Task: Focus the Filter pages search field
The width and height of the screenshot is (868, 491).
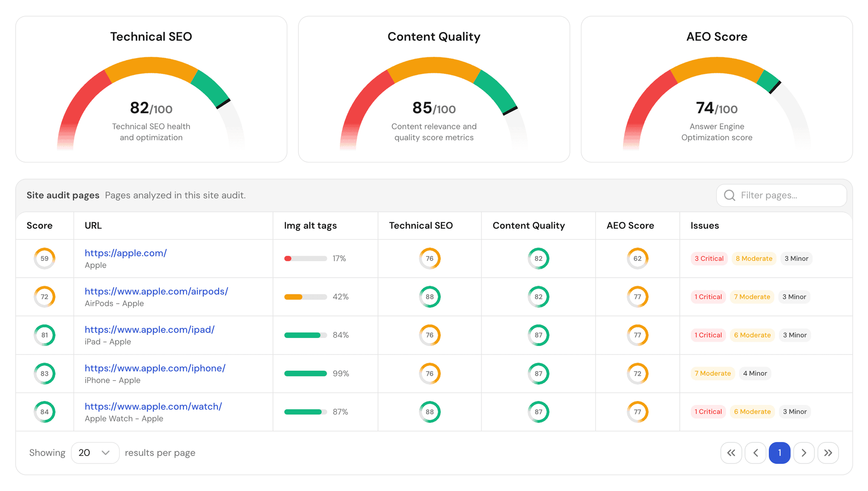Action: pyautogui.click(x=782, y=195)
